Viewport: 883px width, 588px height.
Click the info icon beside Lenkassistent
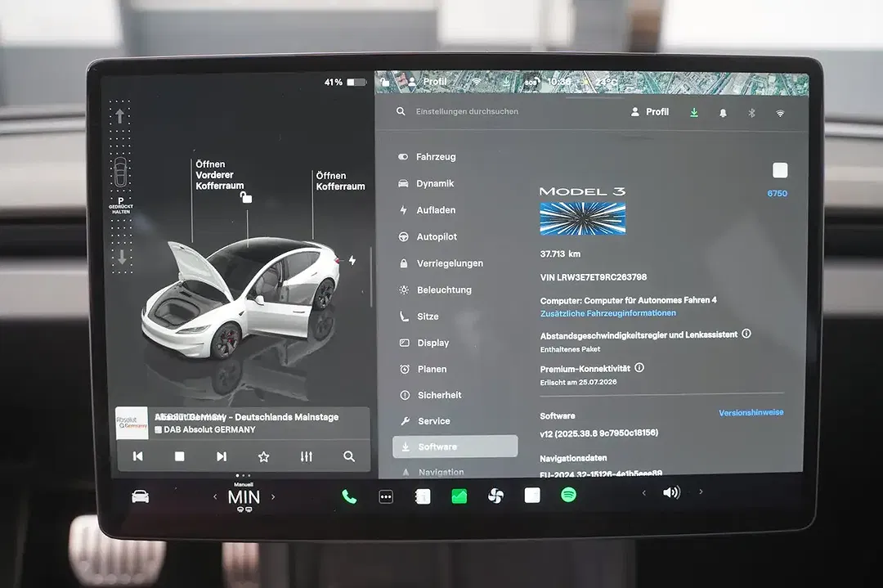(746, 334)
